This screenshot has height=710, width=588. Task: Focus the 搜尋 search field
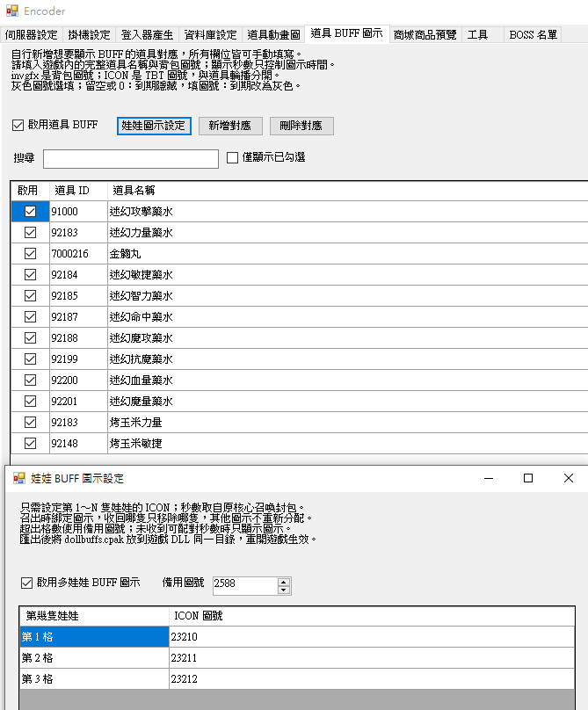point(131,159)
